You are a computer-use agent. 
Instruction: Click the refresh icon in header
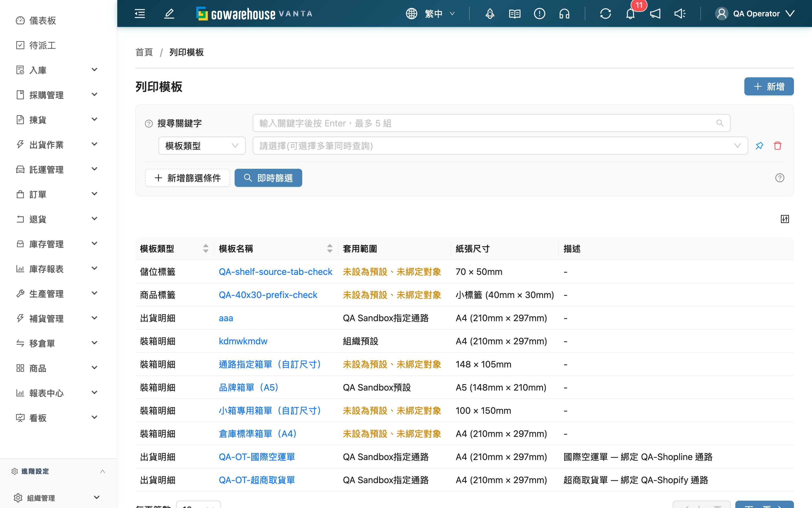605,14
